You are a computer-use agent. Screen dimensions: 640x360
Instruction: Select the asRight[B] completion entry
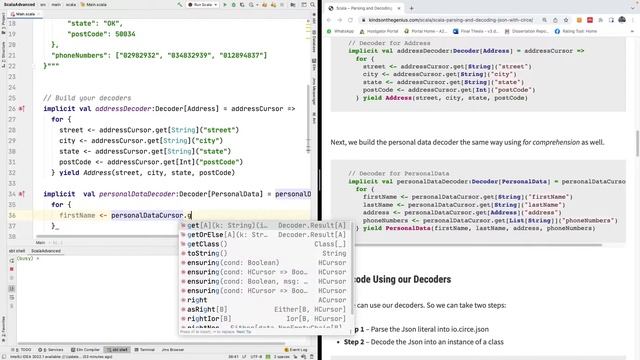(x=265, y=309)
